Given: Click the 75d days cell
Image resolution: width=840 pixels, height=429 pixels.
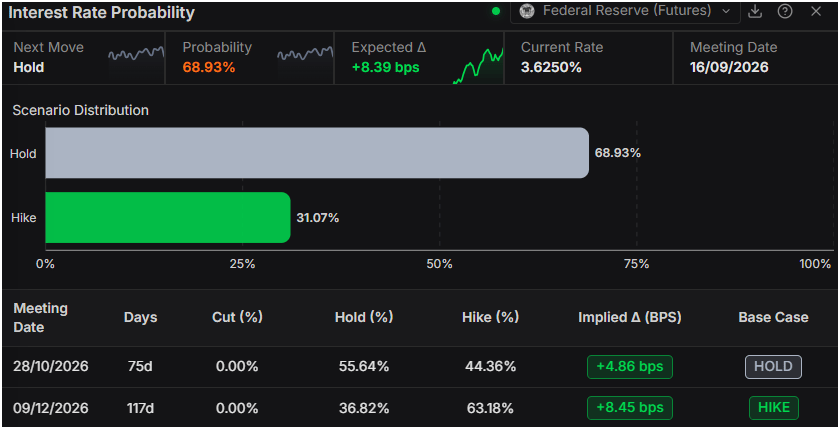Looking at the screenshot, I should 140,366.
